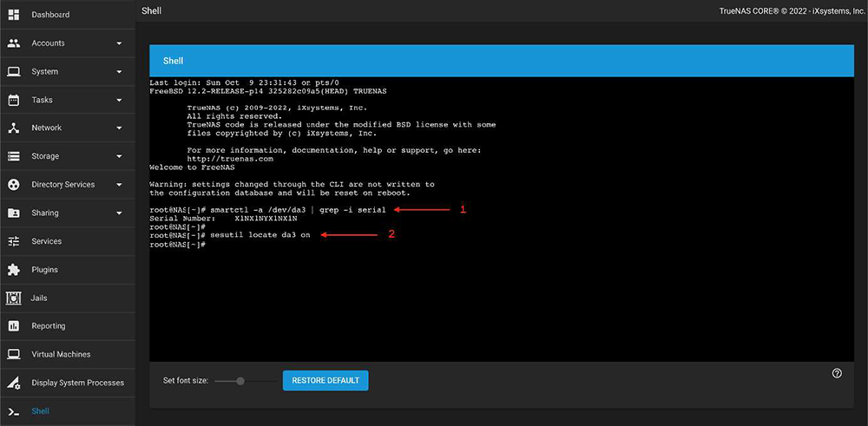Expand the Accounts submenu arrow
The image size is (868, 426).
point(119,43)
